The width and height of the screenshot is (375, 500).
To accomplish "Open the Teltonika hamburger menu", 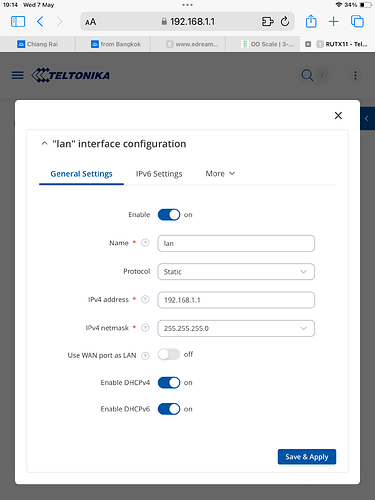I will [18, 75].
